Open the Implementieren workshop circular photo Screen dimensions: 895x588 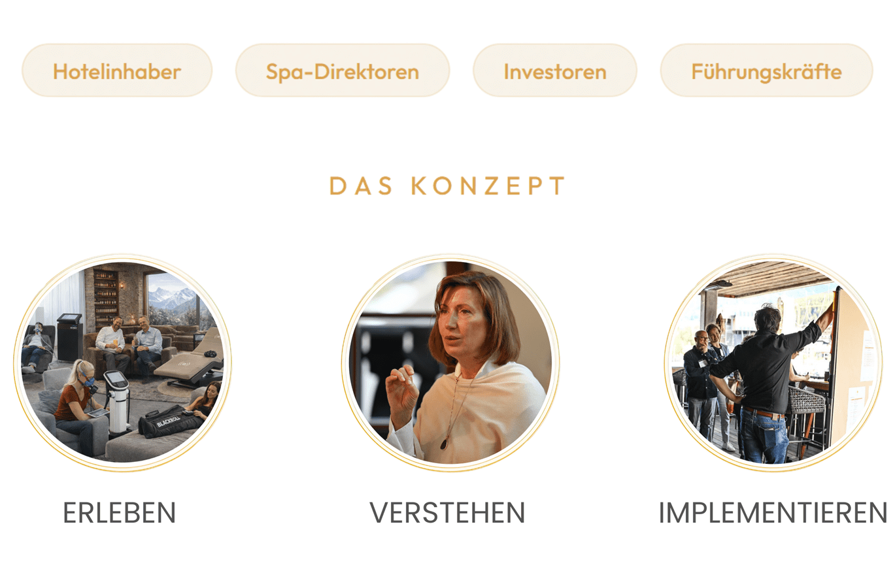(x=773, y=363)
